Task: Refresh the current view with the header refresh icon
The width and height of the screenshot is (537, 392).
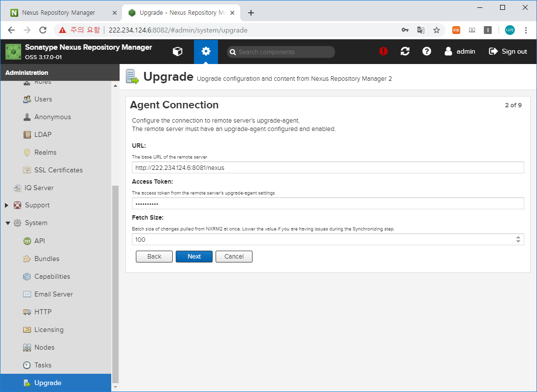Action: [x=405, y=51]
